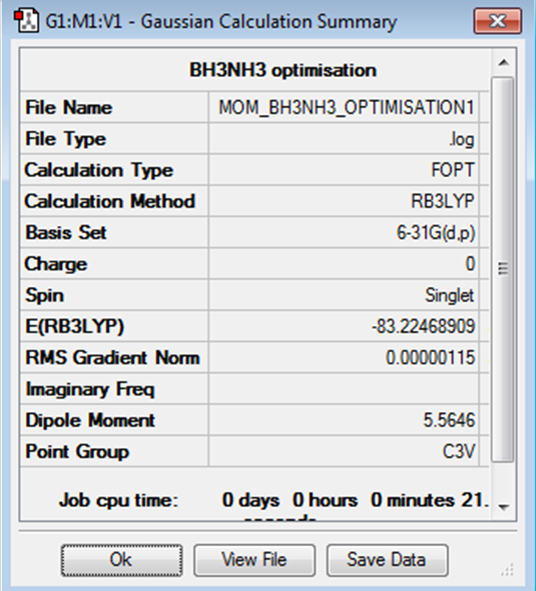Select the File Name value cell

point(343,107)
